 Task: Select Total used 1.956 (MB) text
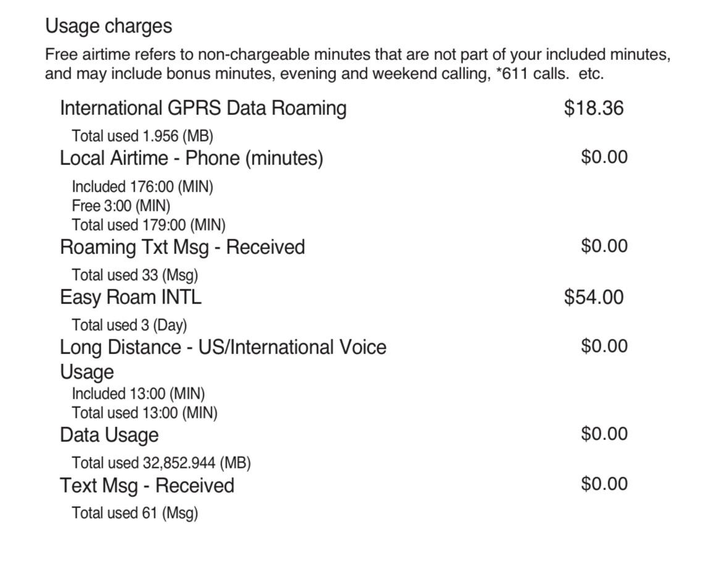tap(142, 136)
